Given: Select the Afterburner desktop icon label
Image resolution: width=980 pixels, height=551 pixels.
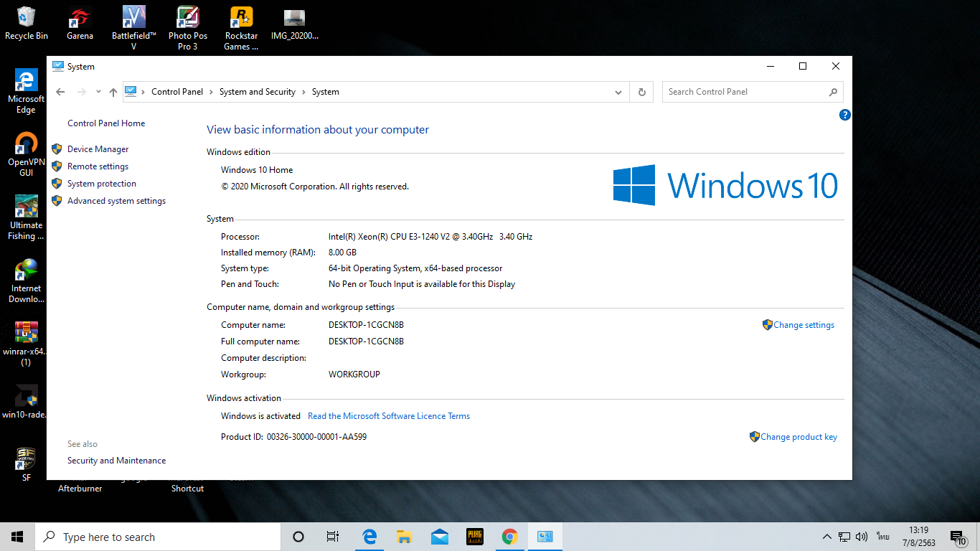Looking at the screenshot, I should point(80,489).
